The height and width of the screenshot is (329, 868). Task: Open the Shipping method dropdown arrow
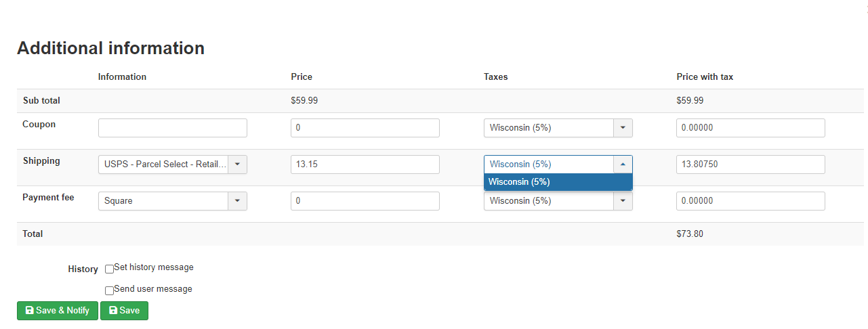(237, 164)
